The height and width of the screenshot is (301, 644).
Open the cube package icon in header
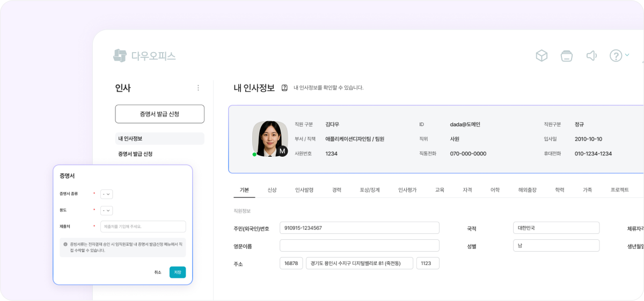pyautogui.click(x=541, y=55)
